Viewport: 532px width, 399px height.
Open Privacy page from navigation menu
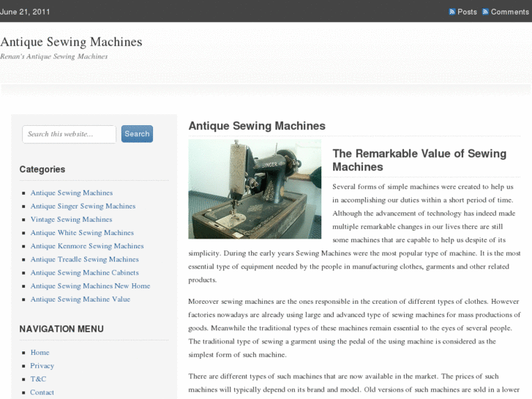coord(42,365)
